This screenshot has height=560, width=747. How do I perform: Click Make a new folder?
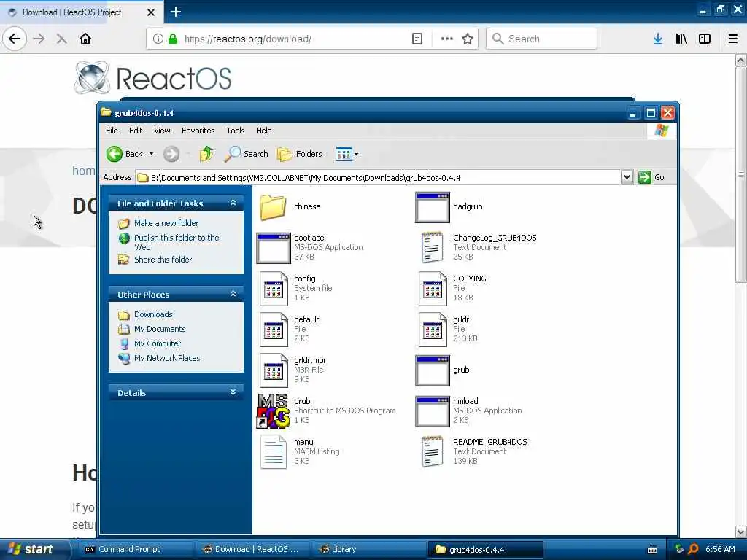(166, 223)
